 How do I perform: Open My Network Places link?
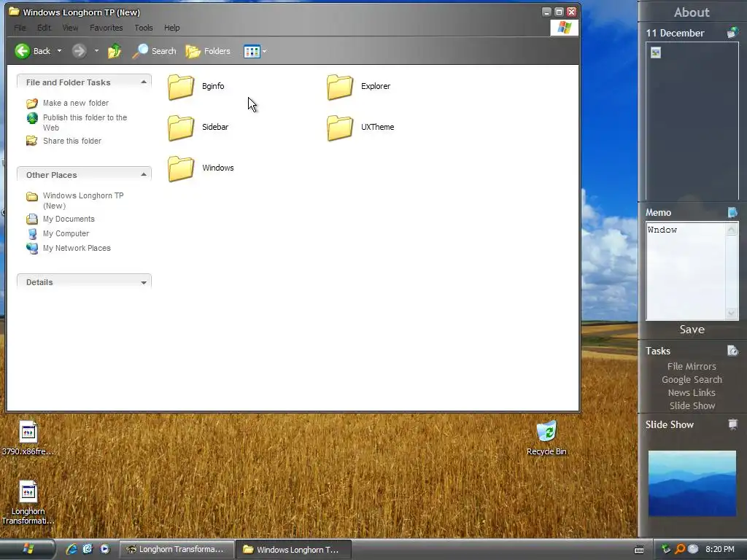tap(77, 248)
